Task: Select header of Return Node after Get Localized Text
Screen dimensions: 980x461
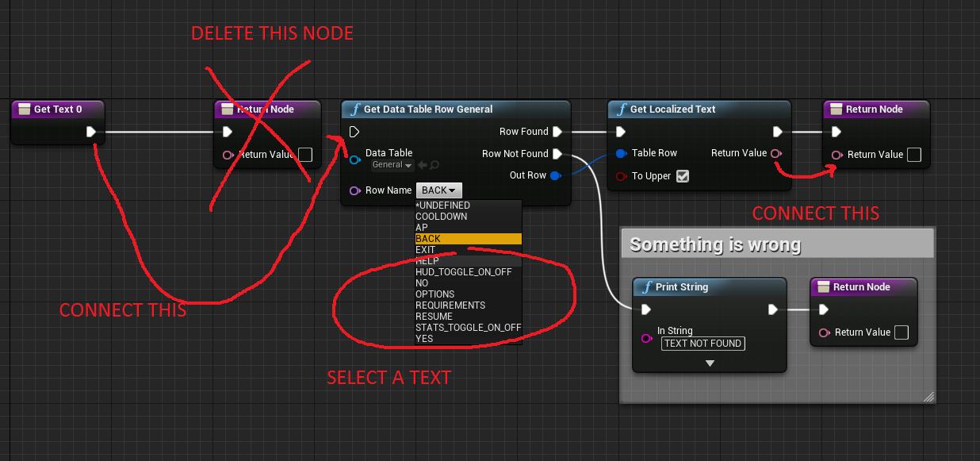Action: coord(876,109)
